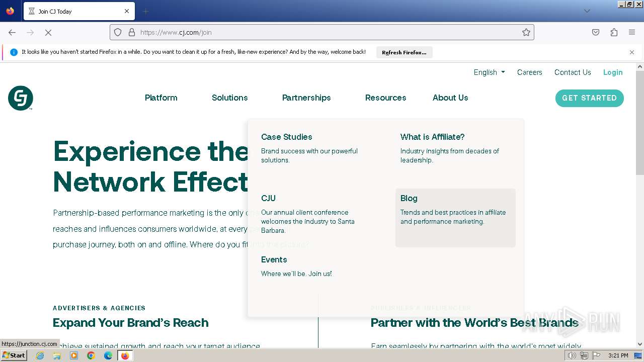
Task: Open the Blog menu entry
Action: 455,218
